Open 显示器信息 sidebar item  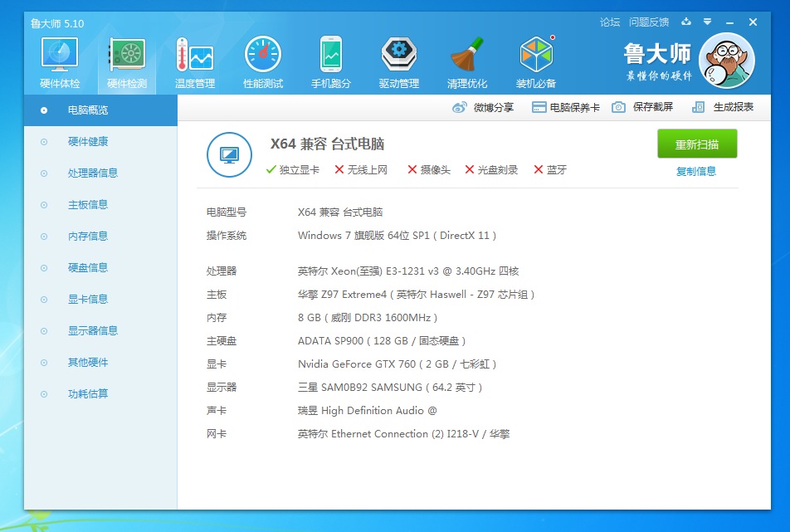click(100, 331)
